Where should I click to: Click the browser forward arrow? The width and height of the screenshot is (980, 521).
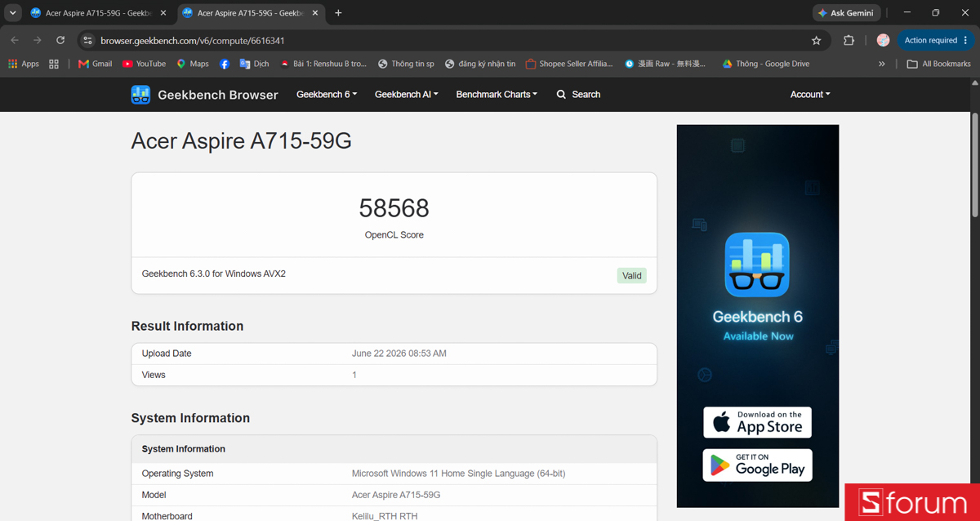click(38, 40)
